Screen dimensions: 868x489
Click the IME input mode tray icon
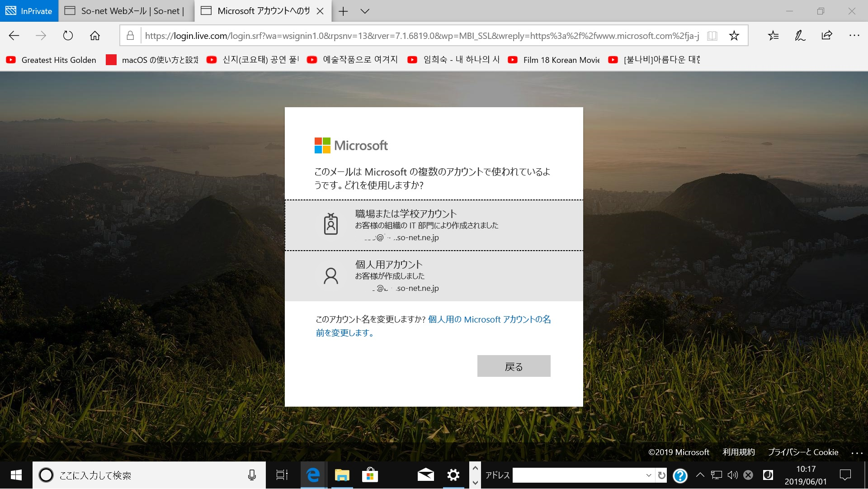tap(768, 475)
